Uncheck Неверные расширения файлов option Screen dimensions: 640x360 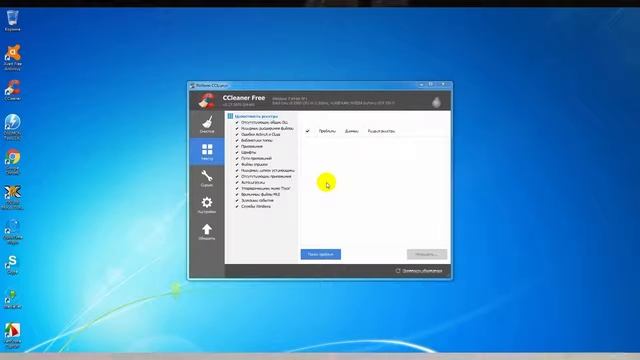pos(237,128)
